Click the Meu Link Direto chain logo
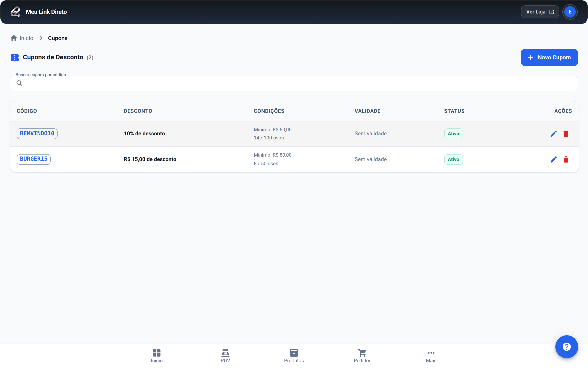This screenshot has height=368, width=588. (15, 12)
